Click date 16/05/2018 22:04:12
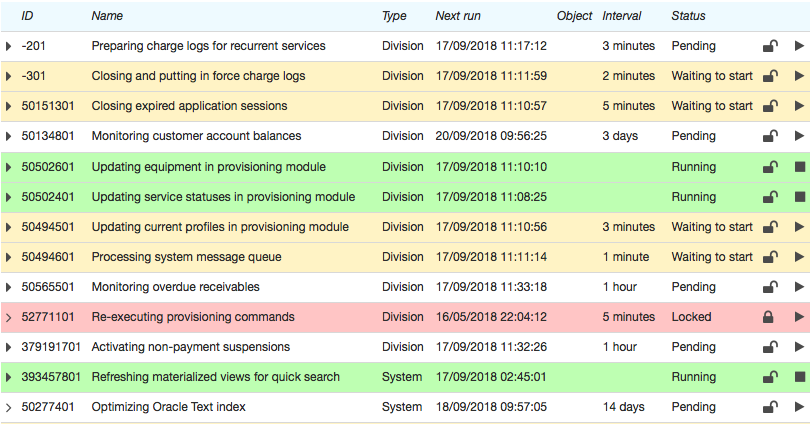 (491, 317)
